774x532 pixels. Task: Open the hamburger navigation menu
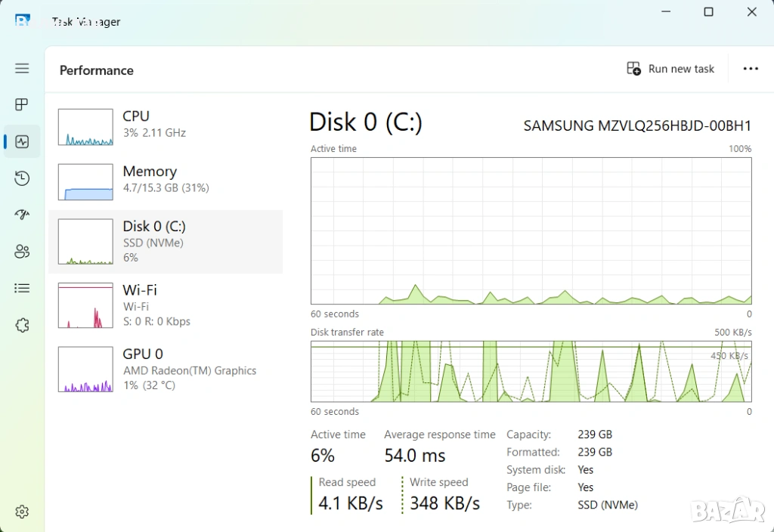(22, 68)
